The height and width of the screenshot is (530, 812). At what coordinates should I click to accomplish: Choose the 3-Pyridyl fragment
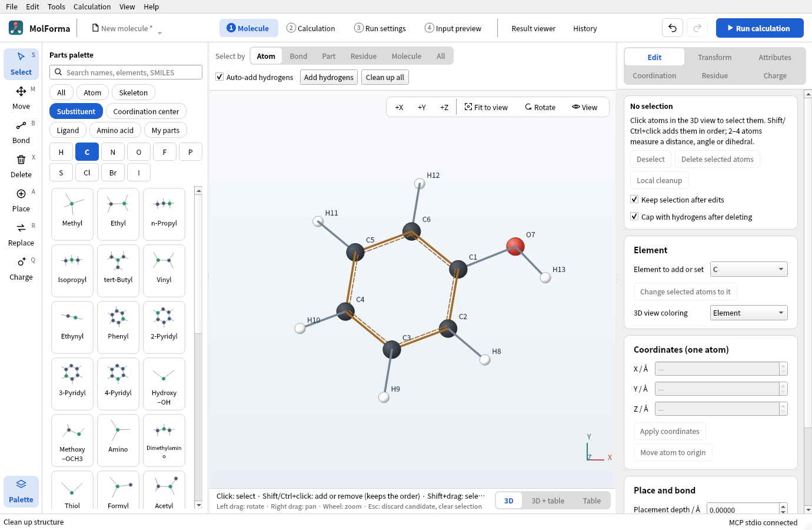click(72, 383)
